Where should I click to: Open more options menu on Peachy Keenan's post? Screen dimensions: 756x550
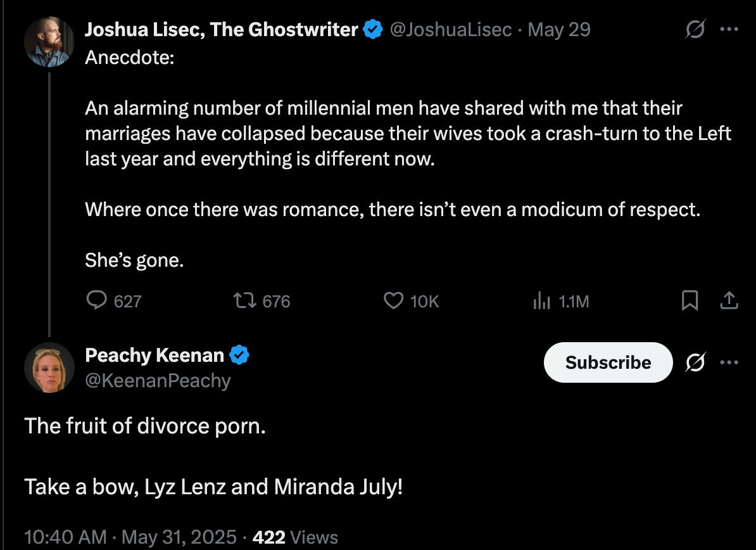pyautogui.click(x=729, y=362)
